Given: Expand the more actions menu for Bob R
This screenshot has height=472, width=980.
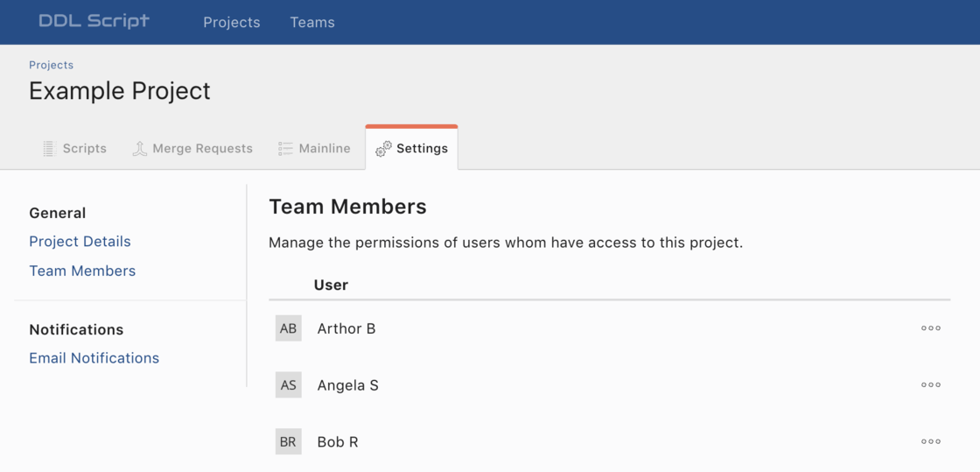Looking at the screenshot, I should coord(931,441).
